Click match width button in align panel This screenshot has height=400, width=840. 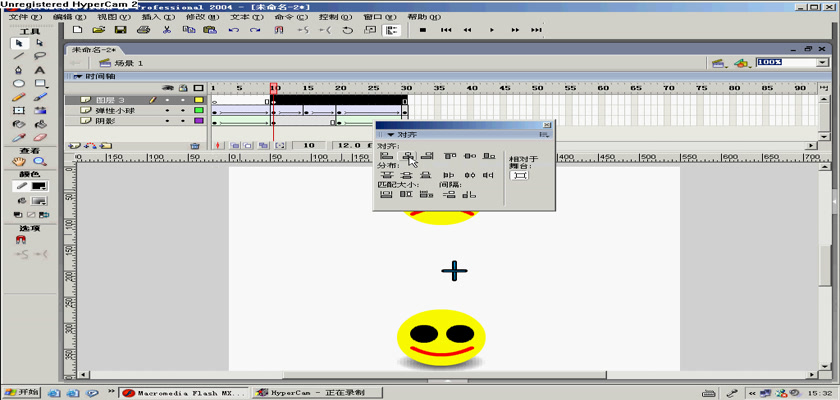pos(386,194)
